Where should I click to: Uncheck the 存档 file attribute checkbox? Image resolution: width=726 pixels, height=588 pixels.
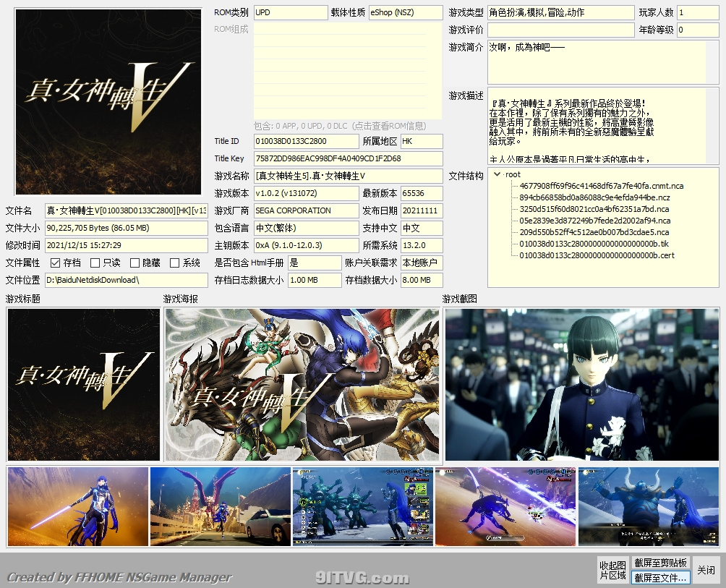pos(56,263)
